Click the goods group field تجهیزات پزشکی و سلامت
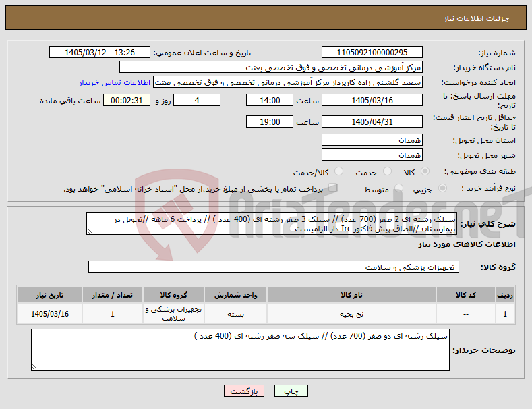This screenshot has width=532, height=409. (x=274, y=267)
